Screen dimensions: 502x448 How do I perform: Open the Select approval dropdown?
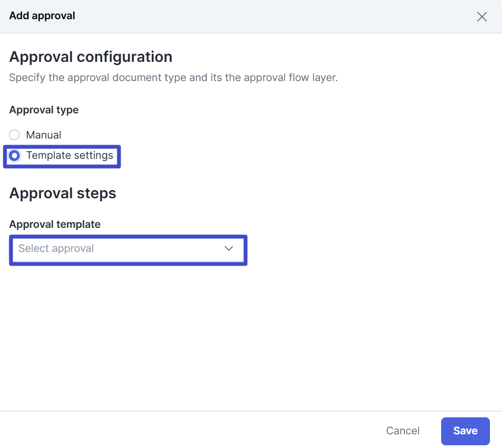128,249
